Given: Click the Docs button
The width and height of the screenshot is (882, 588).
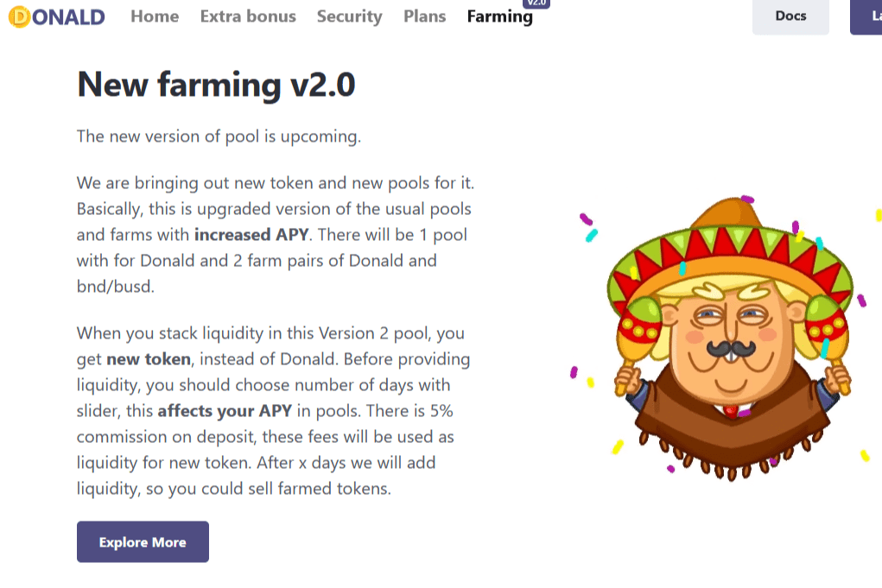Looking at the screenshot, I should pyautogui.click(x=789, y=16).
